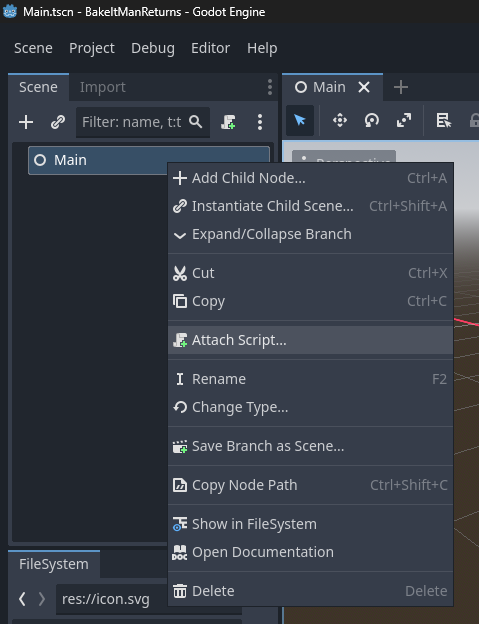
Task: Activate the Move Mode tool
Action: click(340, 120)
